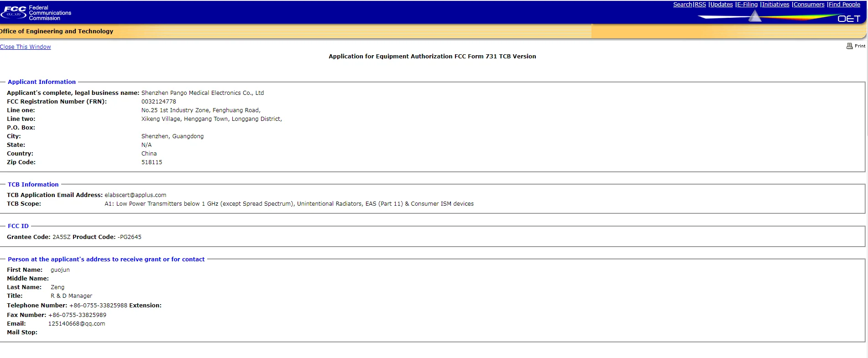Go to the Updates page
The height and width of the screenshot is (358, 868).
[x=722, y=5]
